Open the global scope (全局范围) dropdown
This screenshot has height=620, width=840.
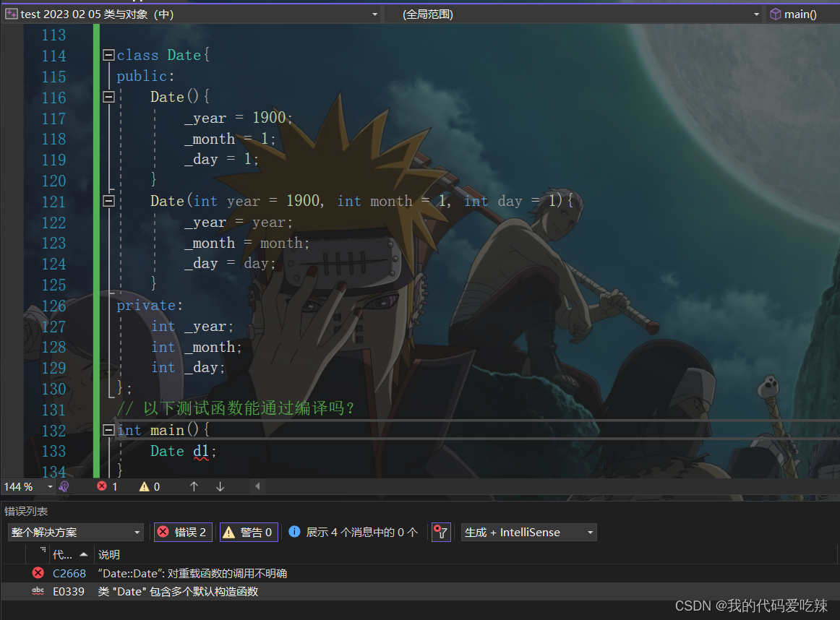click(x=756, y=14)
